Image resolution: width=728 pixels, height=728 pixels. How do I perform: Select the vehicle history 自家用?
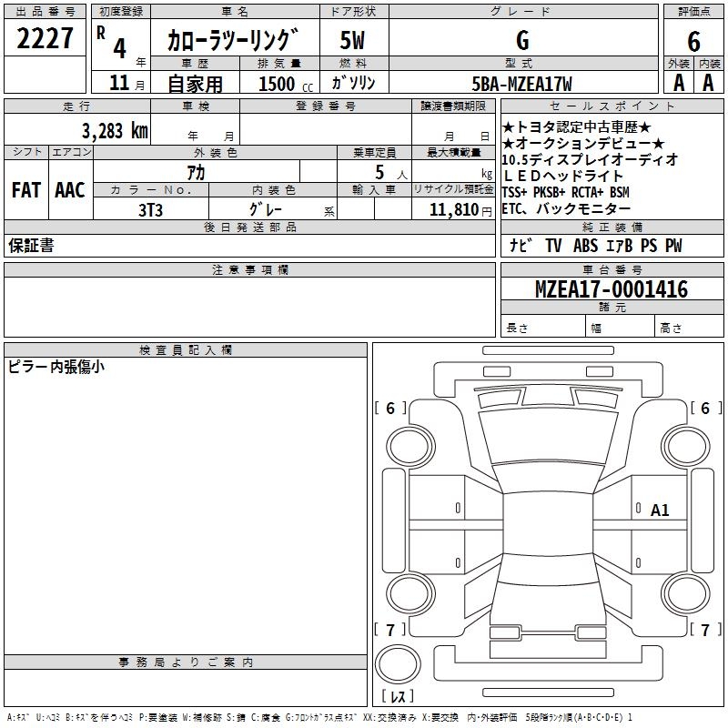(x=195, y=84)
